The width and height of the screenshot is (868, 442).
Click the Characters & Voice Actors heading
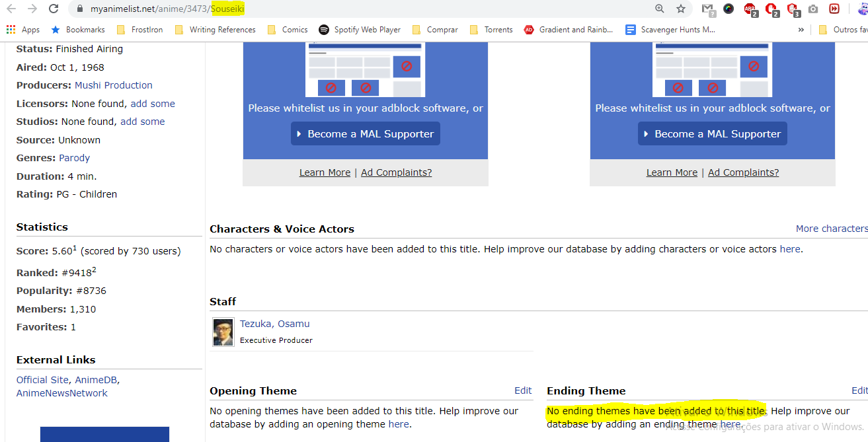(282, 229)
